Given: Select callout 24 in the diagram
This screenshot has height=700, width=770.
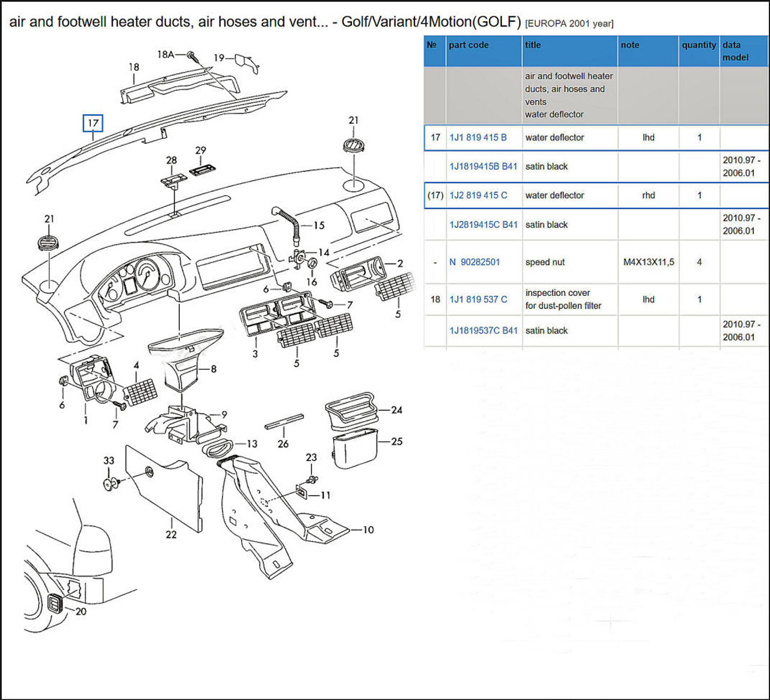Looking at the screenshot, I should (396, 410).
